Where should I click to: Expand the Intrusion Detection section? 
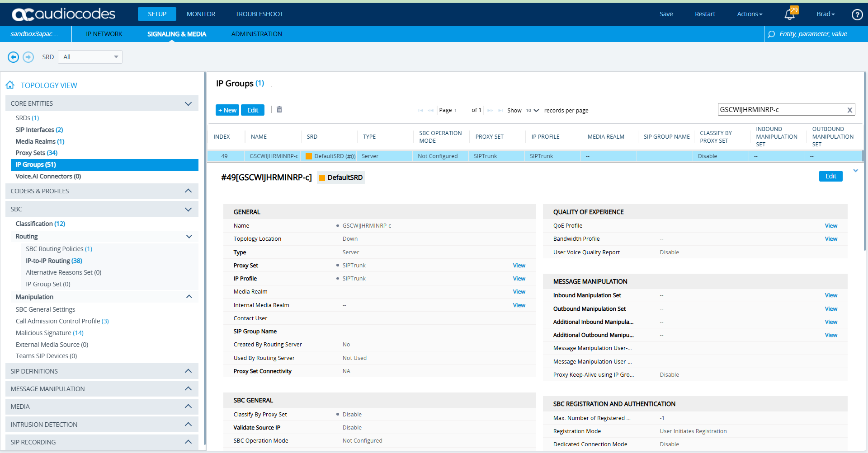pos(188,425)
